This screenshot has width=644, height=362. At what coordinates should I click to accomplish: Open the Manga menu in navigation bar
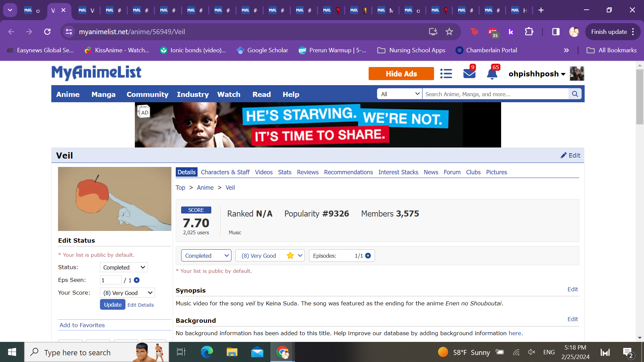(103, 95)
